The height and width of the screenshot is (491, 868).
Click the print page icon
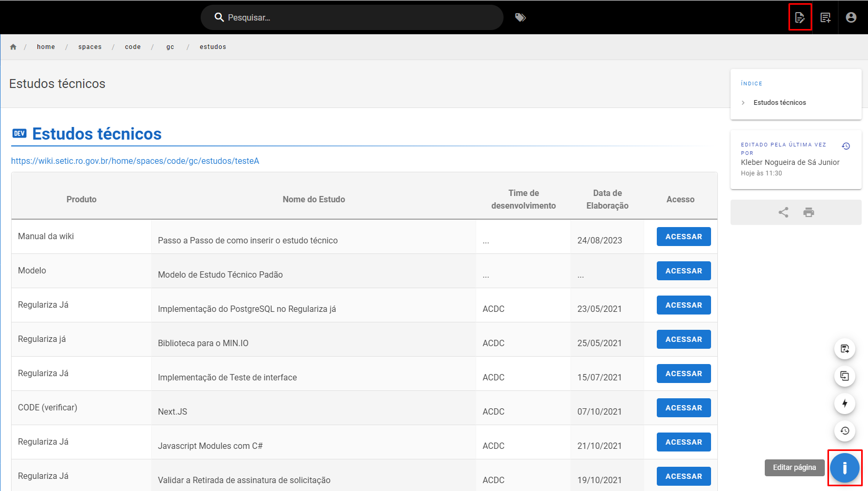point(809,212)
